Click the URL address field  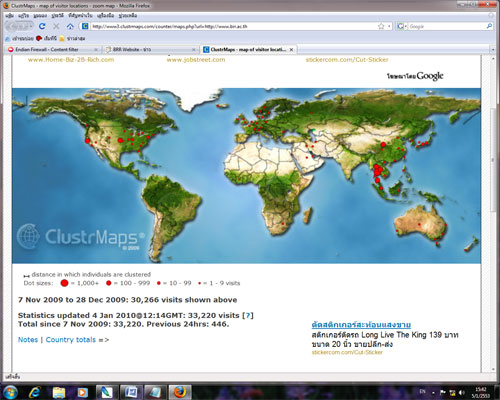pos(233,26)
